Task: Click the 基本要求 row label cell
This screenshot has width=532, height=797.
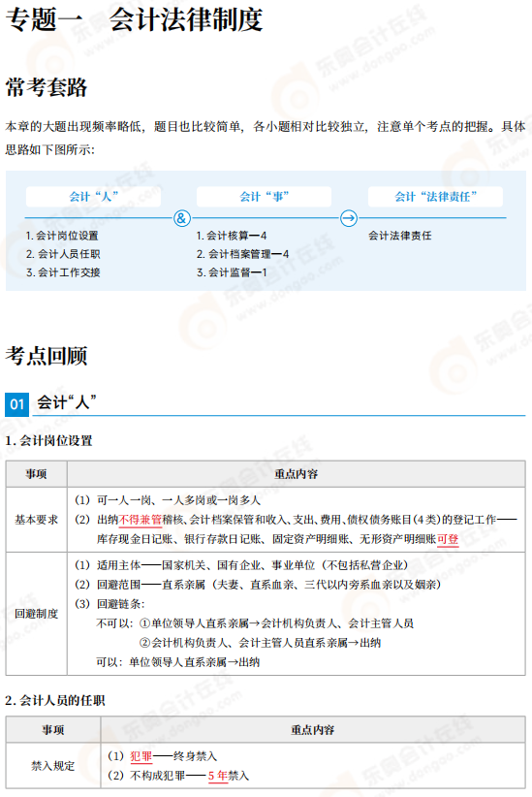Action: (37, 520)
